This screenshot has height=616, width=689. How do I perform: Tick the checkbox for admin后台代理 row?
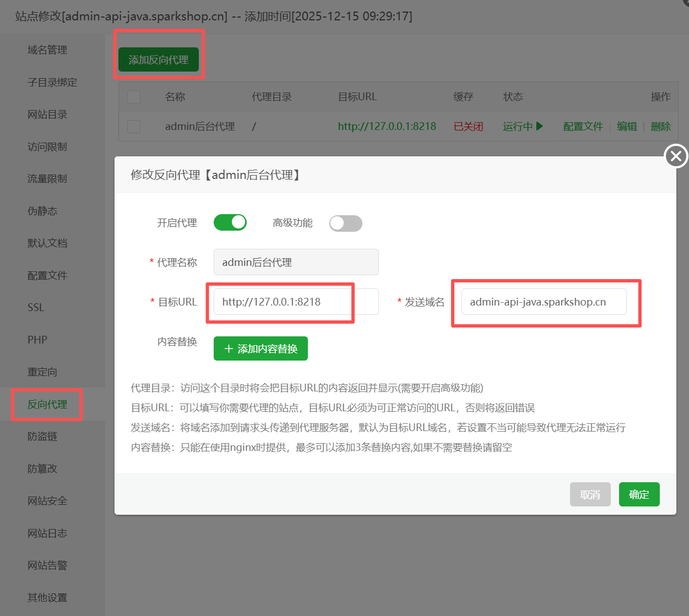[x=134, y=127]
